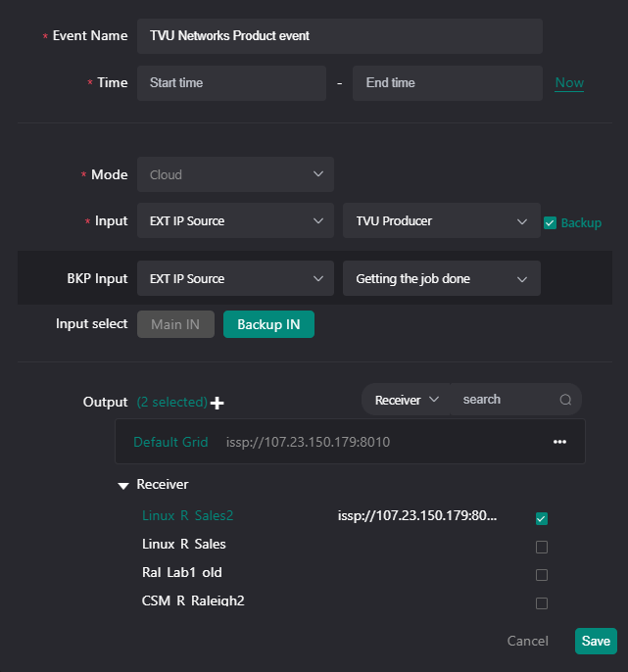Viewport: 628px width, 672px height.
Task: Click the Now link
Action: [569, 82]
